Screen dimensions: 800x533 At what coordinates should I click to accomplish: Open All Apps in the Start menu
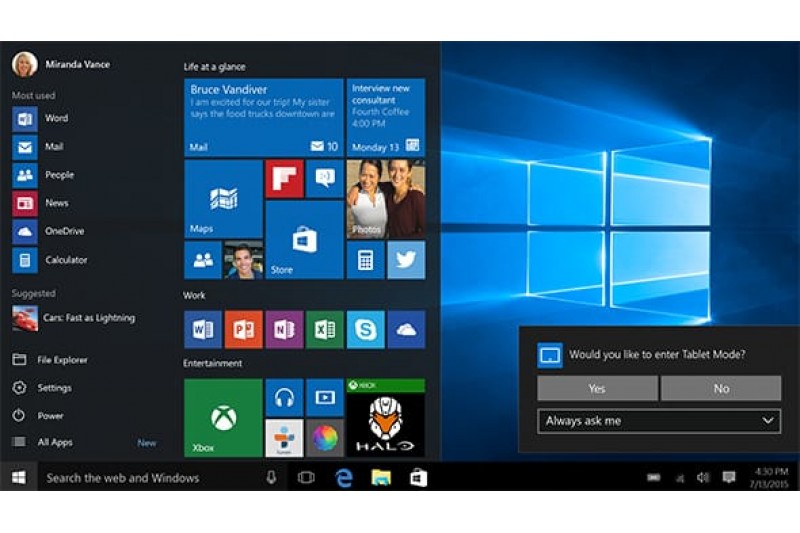tap(42, 442)
